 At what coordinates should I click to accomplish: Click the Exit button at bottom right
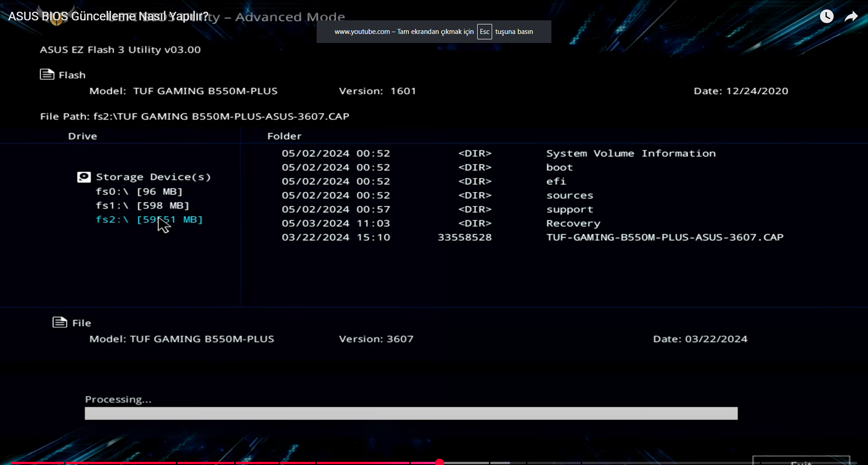point(801,460)
